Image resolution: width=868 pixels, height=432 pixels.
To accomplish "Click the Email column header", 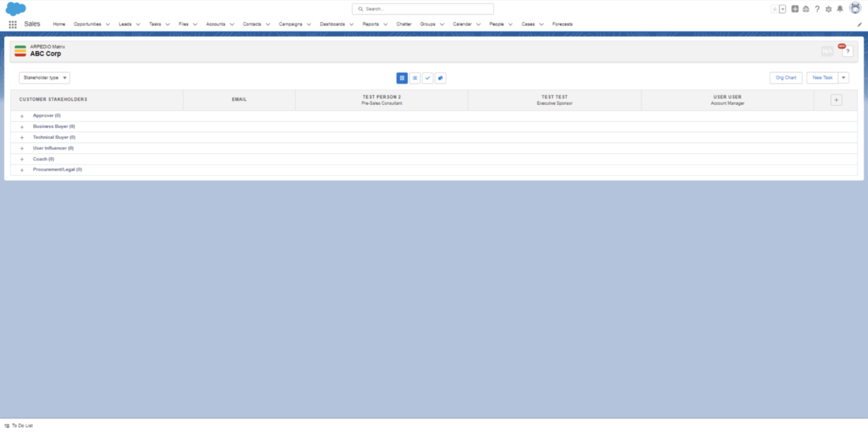I will coord(239,100).
